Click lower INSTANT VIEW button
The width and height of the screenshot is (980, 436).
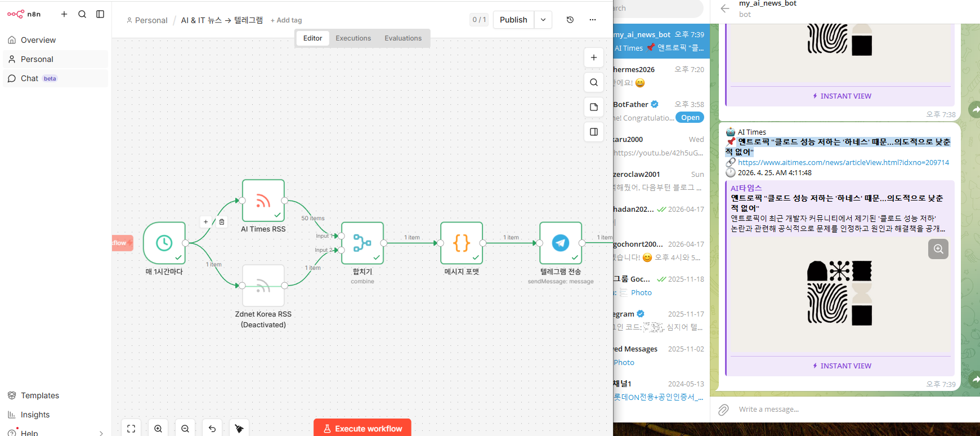click(841, 366)
